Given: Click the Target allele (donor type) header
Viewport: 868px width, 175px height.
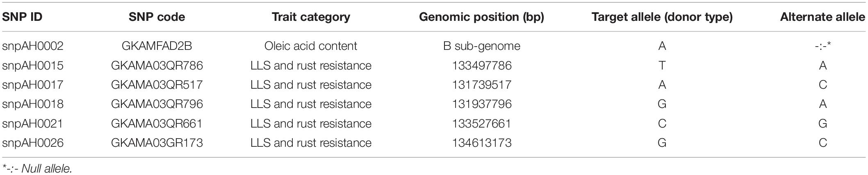Looking at the screenshot, I should 662,17.
